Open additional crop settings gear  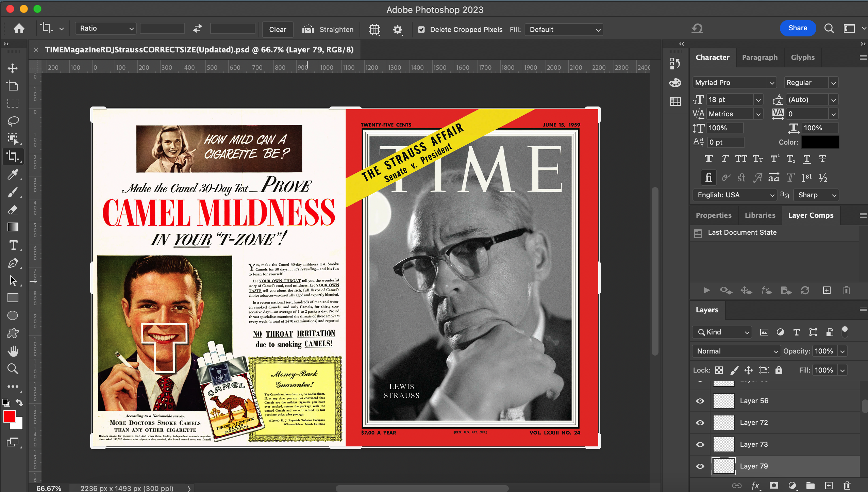(398, 30)
